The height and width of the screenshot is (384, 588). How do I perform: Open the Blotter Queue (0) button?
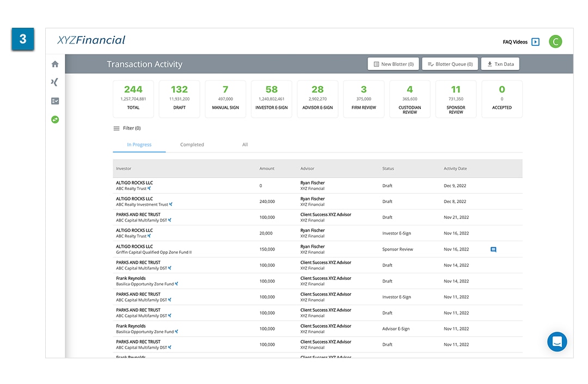coord(450,64)
